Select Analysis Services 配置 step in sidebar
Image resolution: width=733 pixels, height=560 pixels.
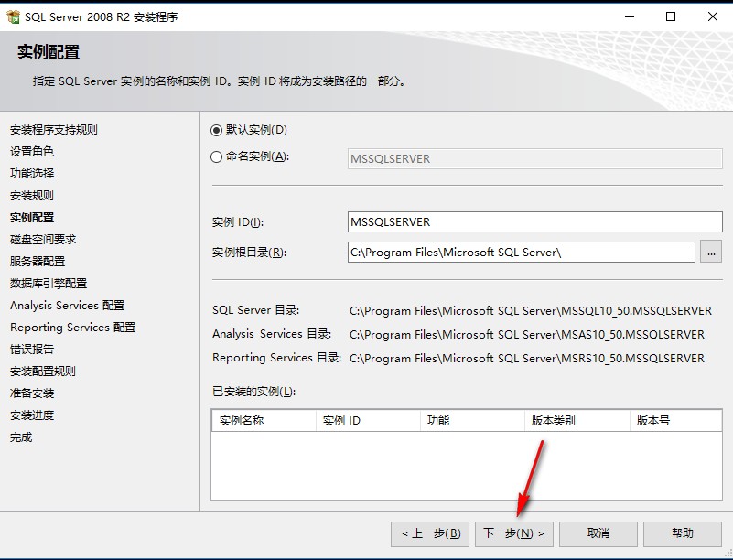(68, 306)
